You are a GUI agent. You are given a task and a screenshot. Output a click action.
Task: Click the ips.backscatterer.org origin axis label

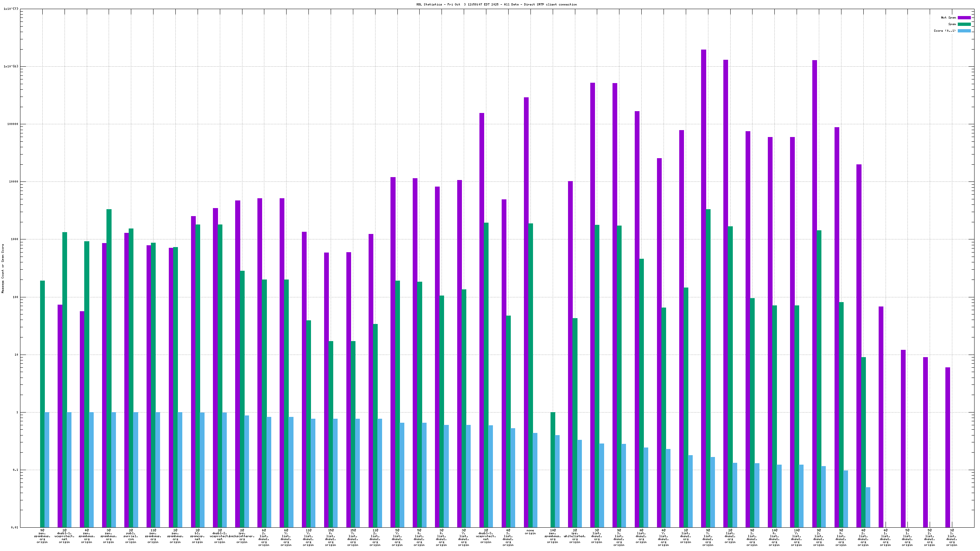tap(242, 536)
